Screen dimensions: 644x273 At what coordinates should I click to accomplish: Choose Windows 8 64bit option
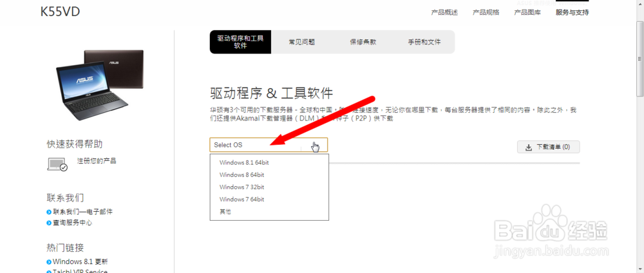point(241,175)
